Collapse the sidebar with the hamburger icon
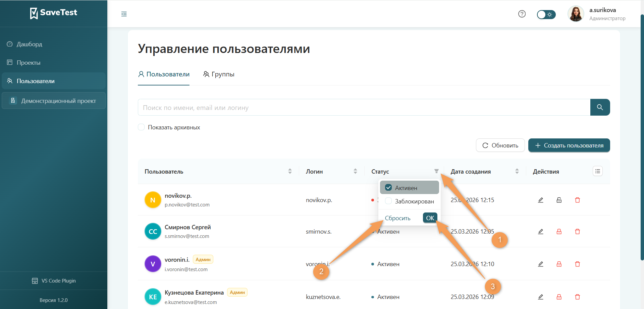The height and width of the screenshot is (309, 644). (124, 14)
